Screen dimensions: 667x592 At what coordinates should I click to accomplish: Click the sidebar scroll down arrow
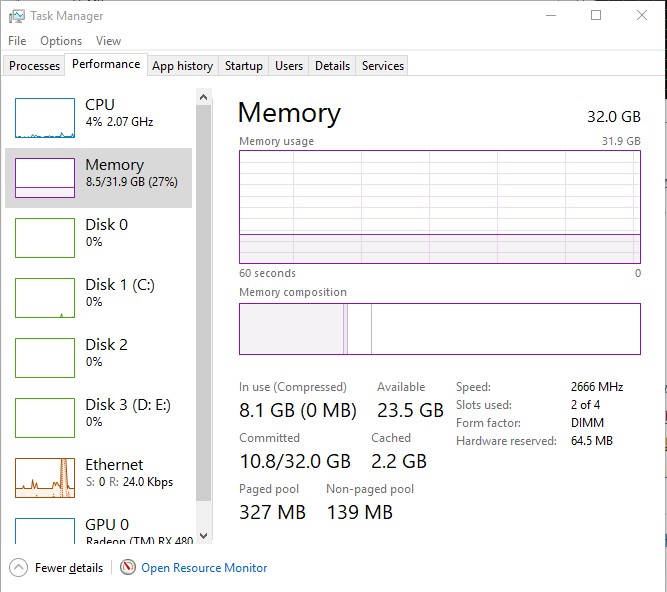[204, 537]
